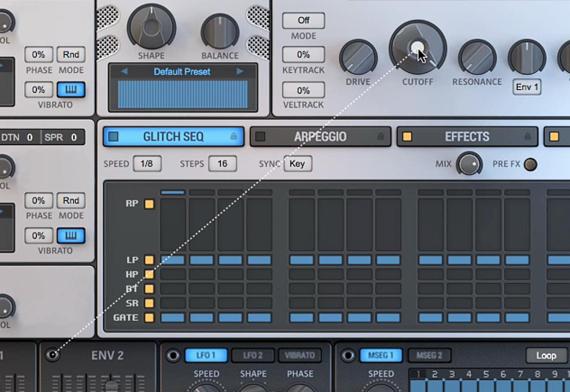Click the lock icon on GLITCH SEQ tab

pos(233,136)
